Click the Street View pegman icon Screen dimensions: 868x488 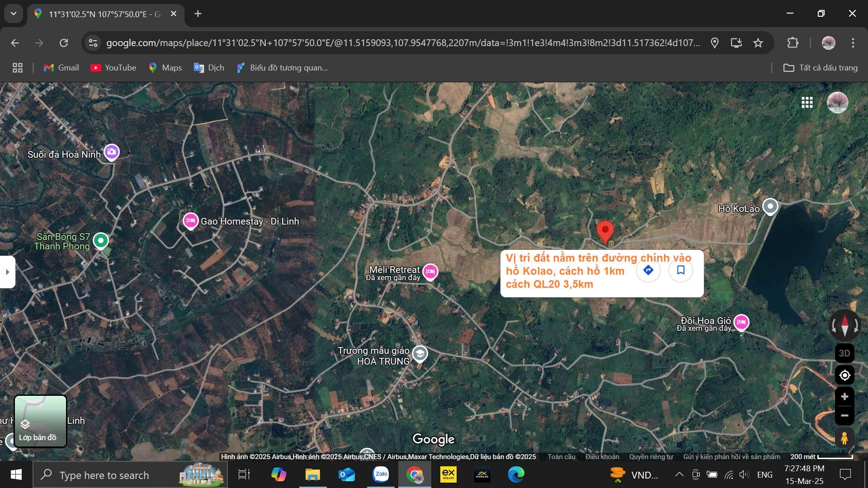coord(844,438)
